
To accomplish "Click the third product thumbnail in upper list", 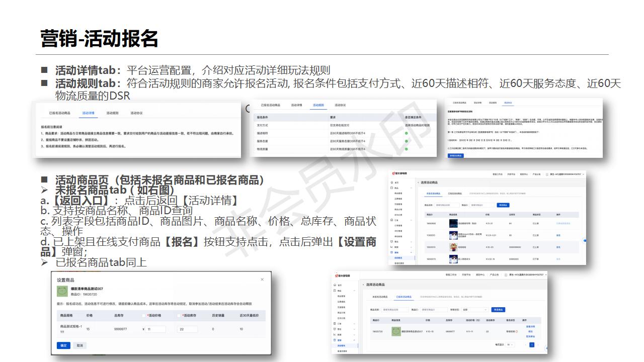I will (453, 247).
